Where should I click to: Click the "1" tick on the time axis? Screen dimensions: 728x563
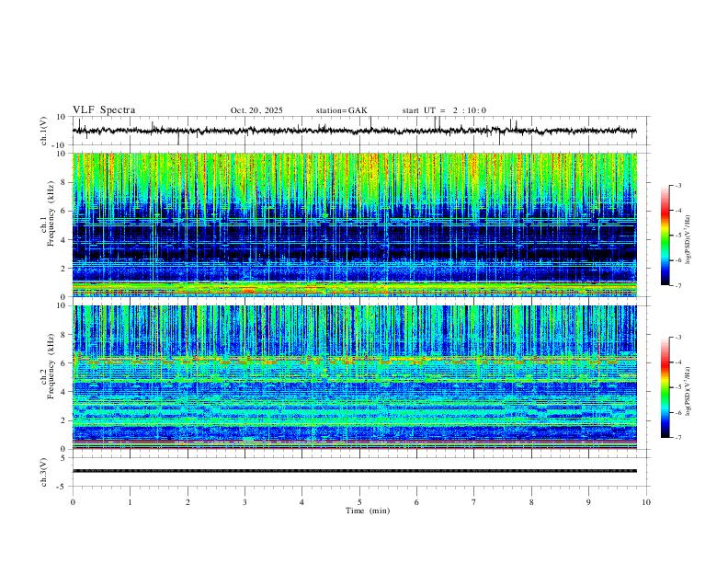[130, 502]
